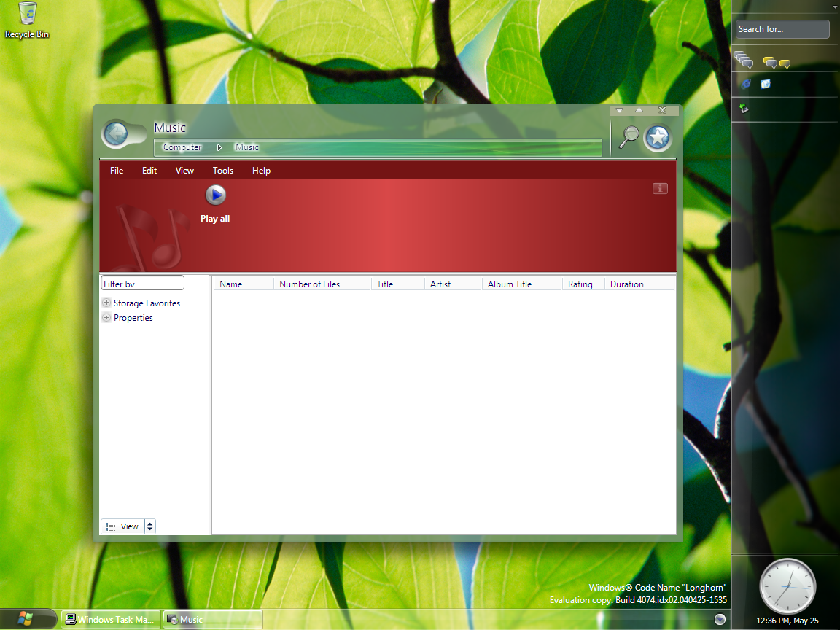Click the green arrow desktop icon in sidebar
Image resolution: width=840 pixels, height=630 pixels.
click(744, 109)
